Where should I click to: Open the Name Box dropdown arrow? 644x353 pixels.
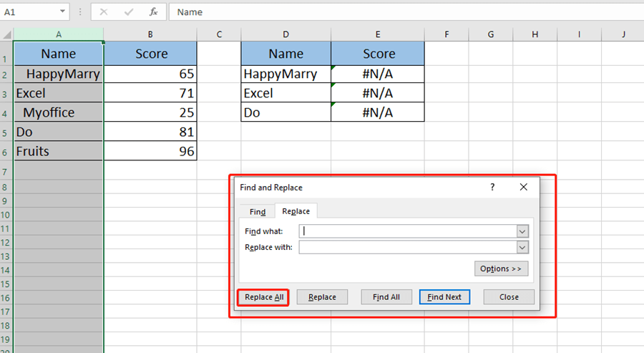tap(62, 11)
